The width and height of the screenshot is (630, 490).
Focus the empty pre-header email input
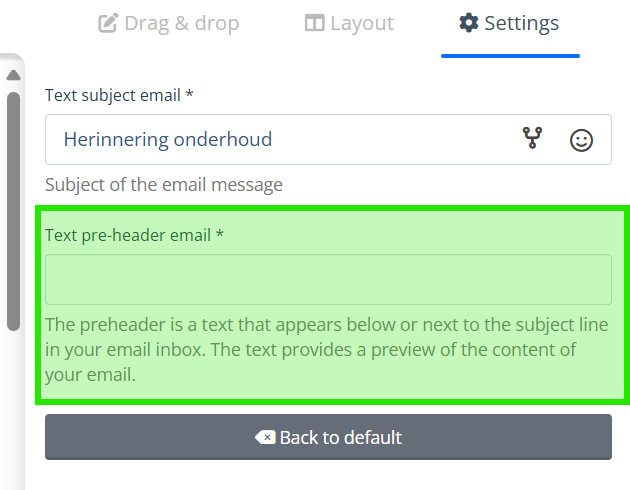pyautogui.click(x=328, y=279)
